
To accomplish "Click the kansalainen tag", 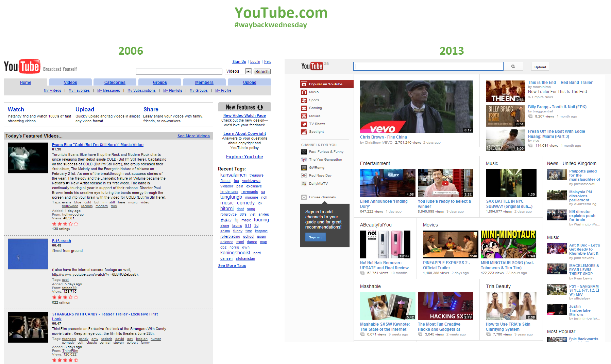I will (233, 175).
